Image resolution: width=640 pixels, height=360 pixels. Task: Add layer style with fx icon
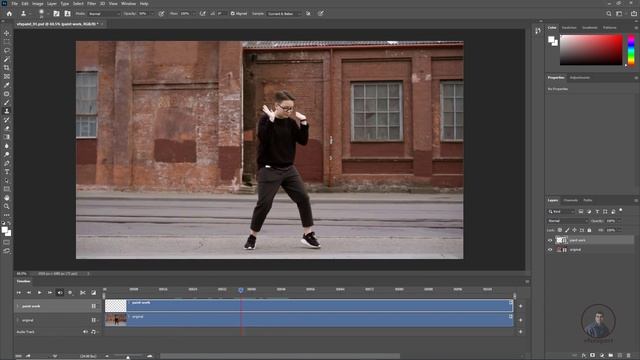[x=584, y=356]
